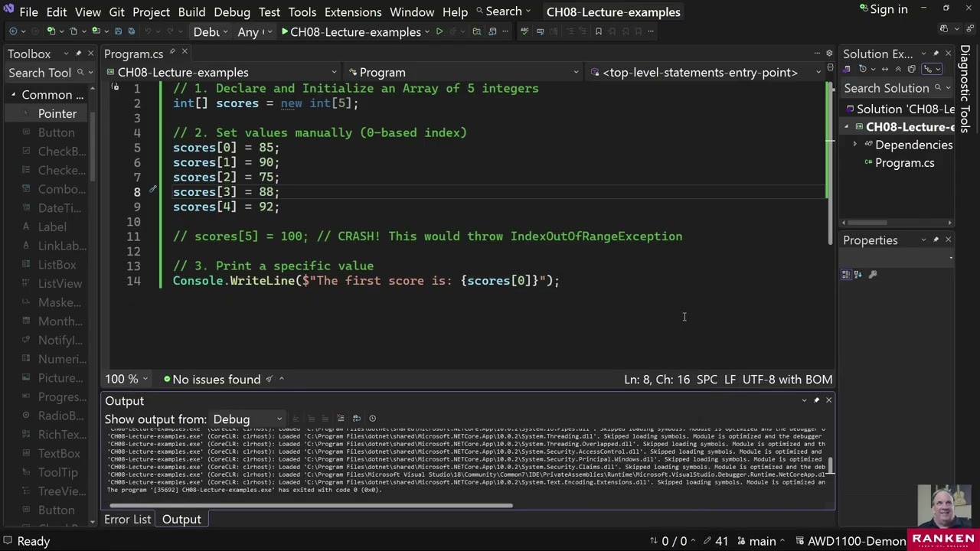Viewport: 980px width, 551px height.
Task: Expand the Dependencies node
Action: 855,145
